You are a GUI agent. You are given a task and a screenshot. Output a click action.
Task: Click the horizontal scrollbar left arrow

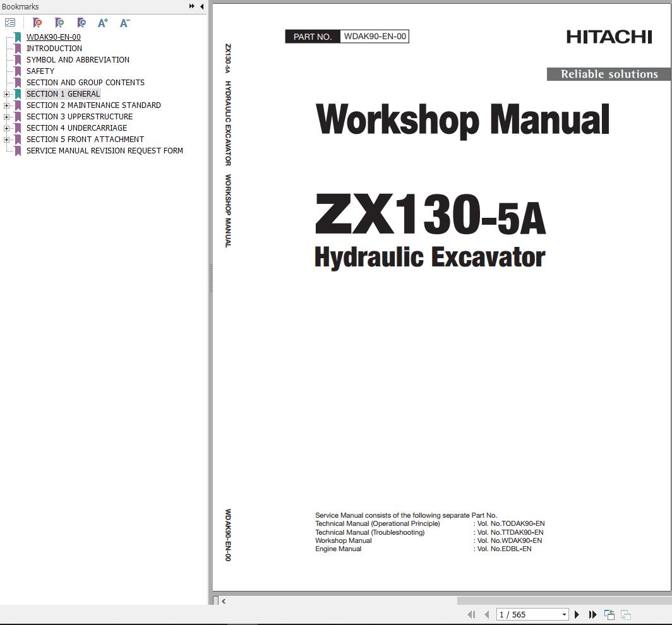click(x=224, y=601)
